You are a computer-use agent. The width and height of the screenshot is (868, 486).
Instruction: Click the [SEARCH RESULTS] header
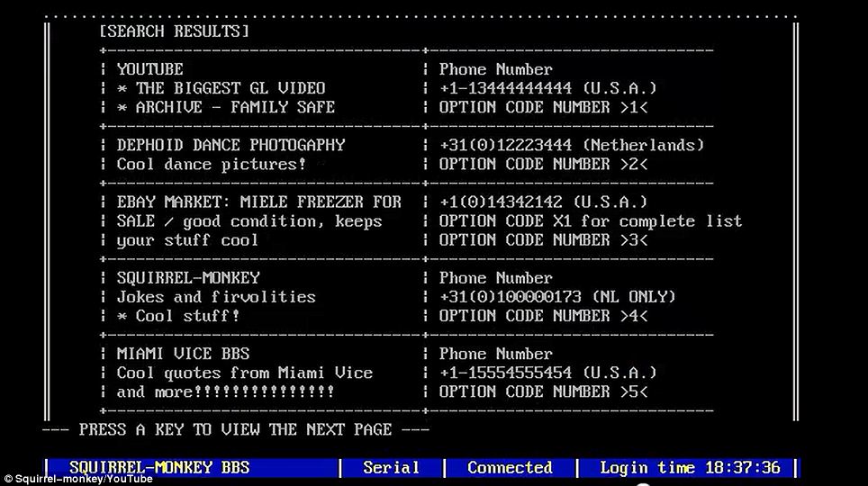pyautogui.click(x=174, y=31)
